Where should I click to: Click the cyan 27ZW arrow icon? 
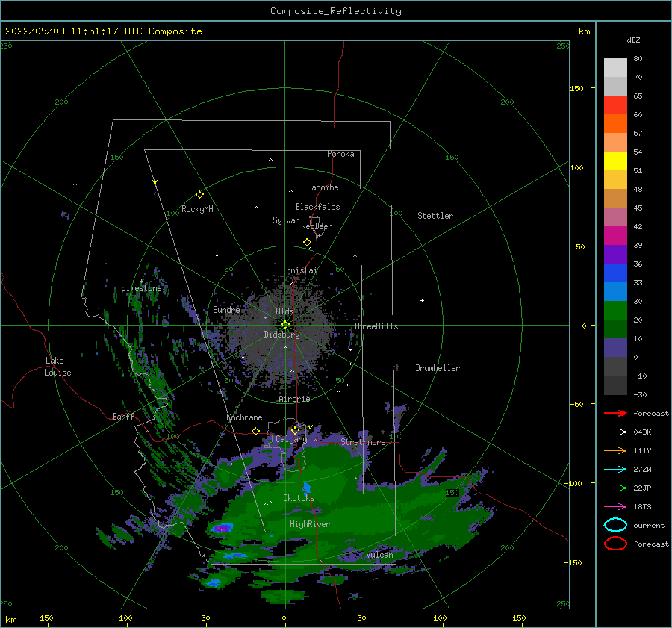(615, 469)
